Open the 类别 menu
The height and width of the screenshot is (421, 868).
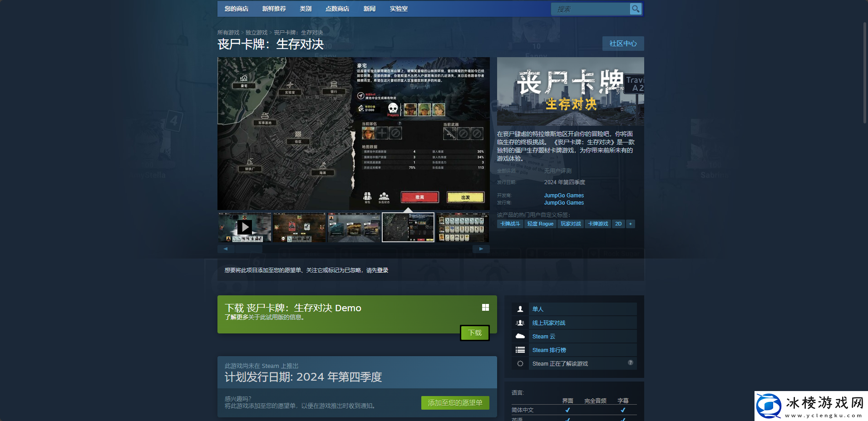tap(306, 9)
